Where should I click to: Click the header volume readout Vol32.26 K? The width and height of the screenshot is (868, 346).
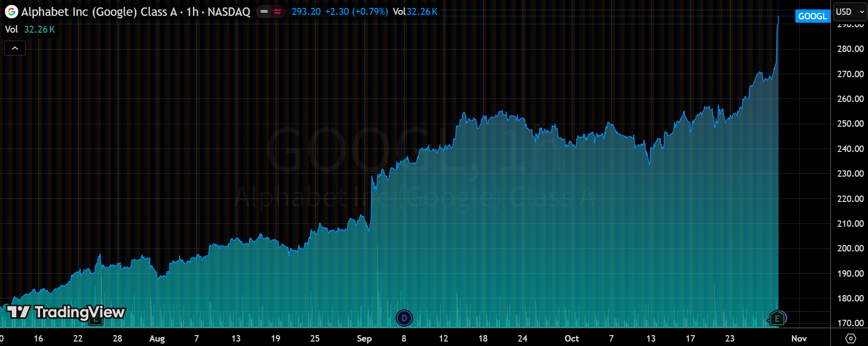click(x=415, y=11)
